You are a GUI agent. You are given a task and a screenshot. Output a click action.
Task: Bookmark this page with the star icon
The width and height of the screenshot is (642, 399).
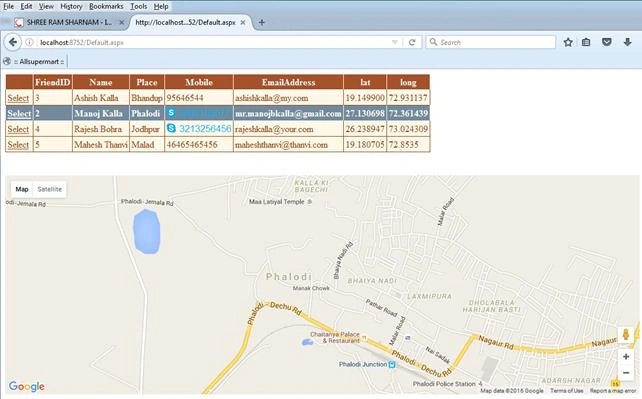[568, 42]
